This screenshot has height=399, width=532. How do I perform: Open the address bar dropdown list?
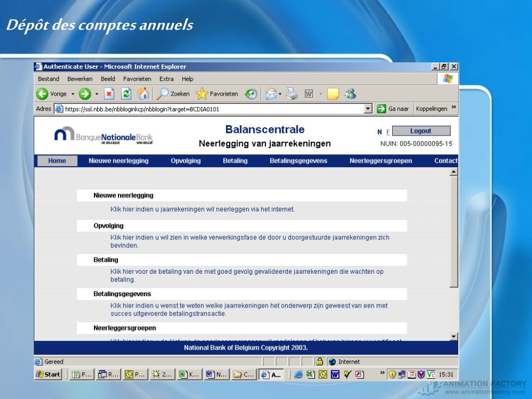[368, 109]
